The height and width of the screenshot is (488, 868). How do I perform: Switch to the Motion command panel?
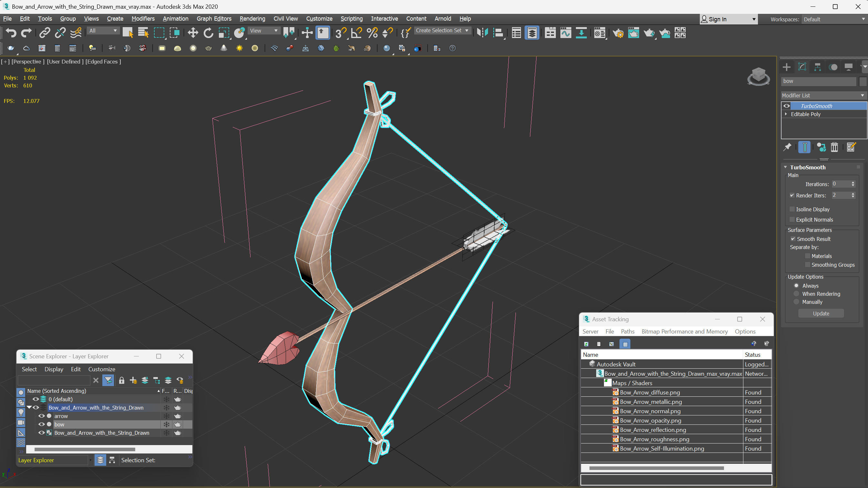(x=833, y=67)
